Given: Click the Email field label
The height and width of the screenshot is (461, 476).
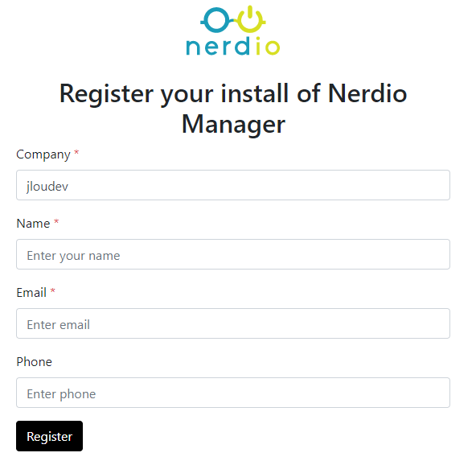Looking at the screenshot, I should tap(31, 293).
